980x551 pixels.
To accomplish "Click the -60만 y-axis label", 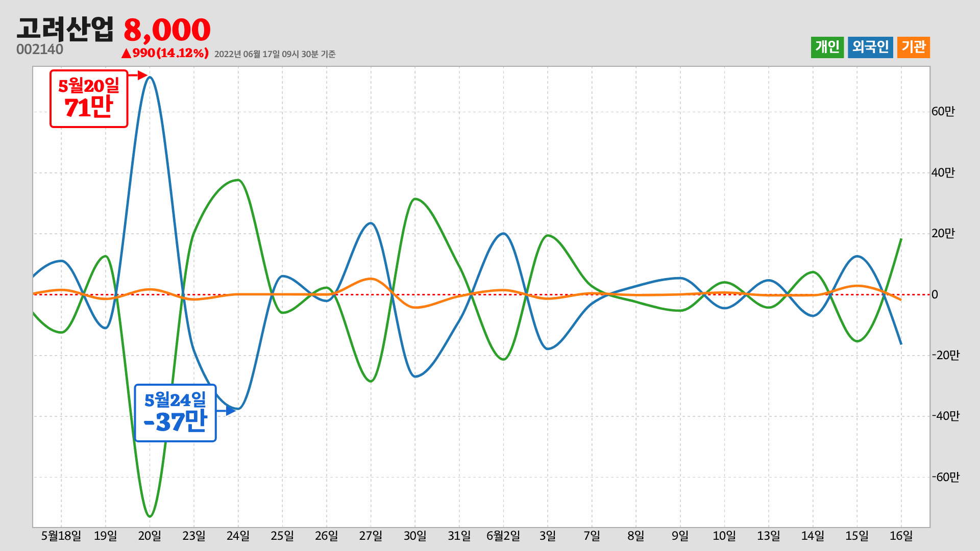I will (945, 477).
